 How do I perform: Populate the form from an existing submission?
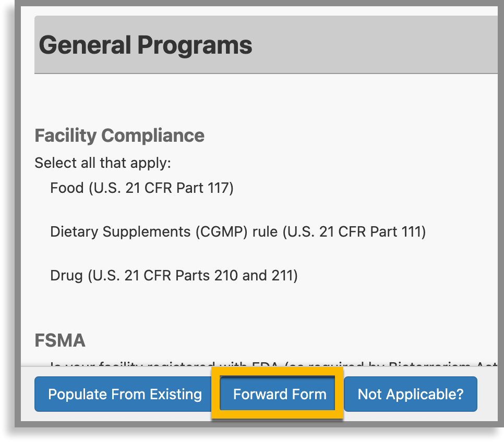123,394
